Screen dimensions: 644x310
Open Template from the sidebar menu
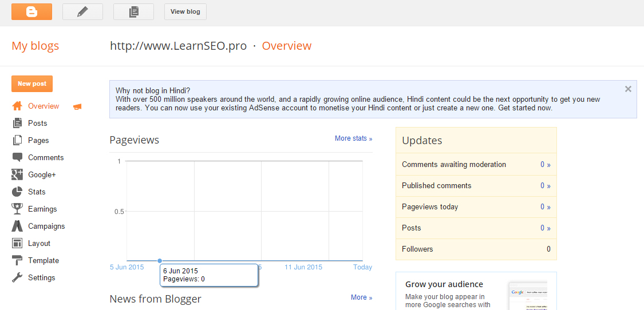(x=43, y=261)
